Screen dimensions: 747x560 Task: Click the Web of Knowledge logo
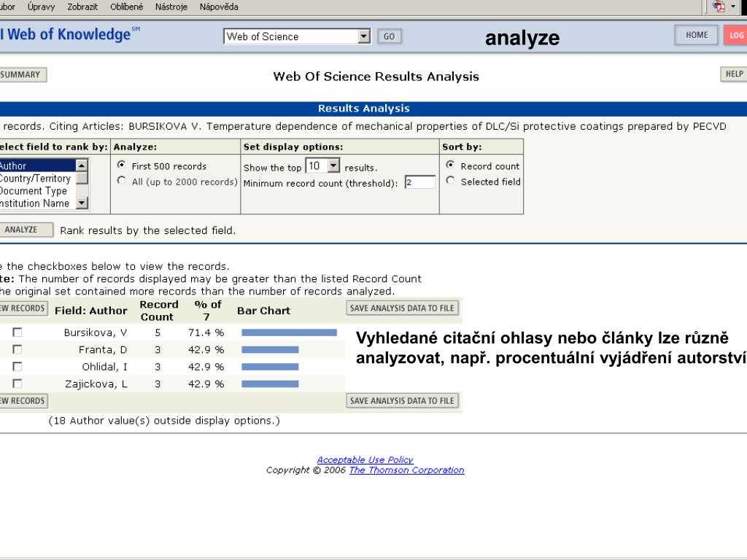click(x=70, y=34)
